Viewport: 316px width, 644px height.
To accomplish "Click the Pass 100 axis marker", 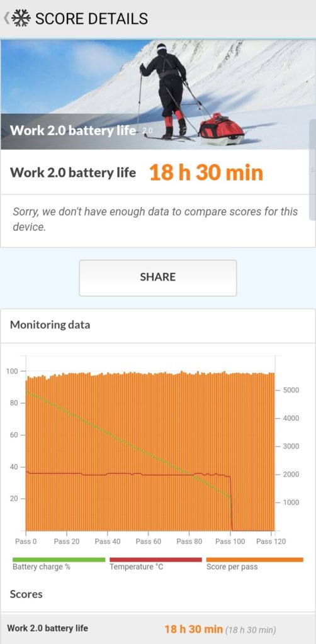I will pyautogui.click(x=230, y=541).
